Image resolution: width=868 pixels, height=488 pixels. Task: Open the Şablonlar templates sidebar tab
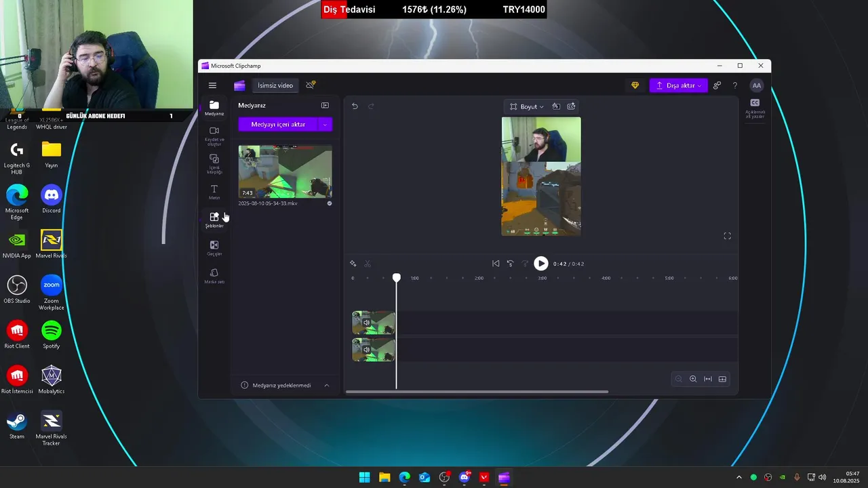click(x=214, y=220)
